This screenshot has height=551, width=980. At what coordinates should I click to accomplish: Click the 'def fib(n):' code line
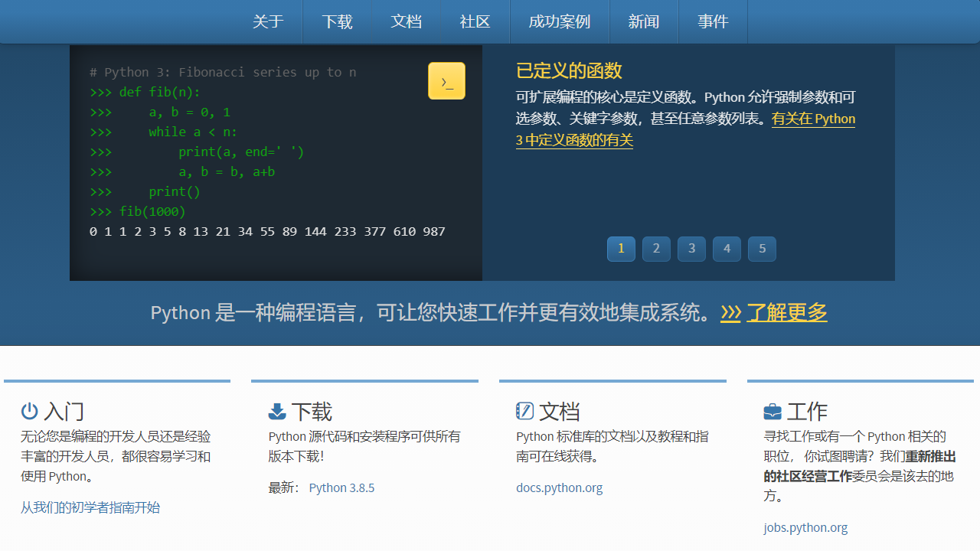[x=145, y=92]
